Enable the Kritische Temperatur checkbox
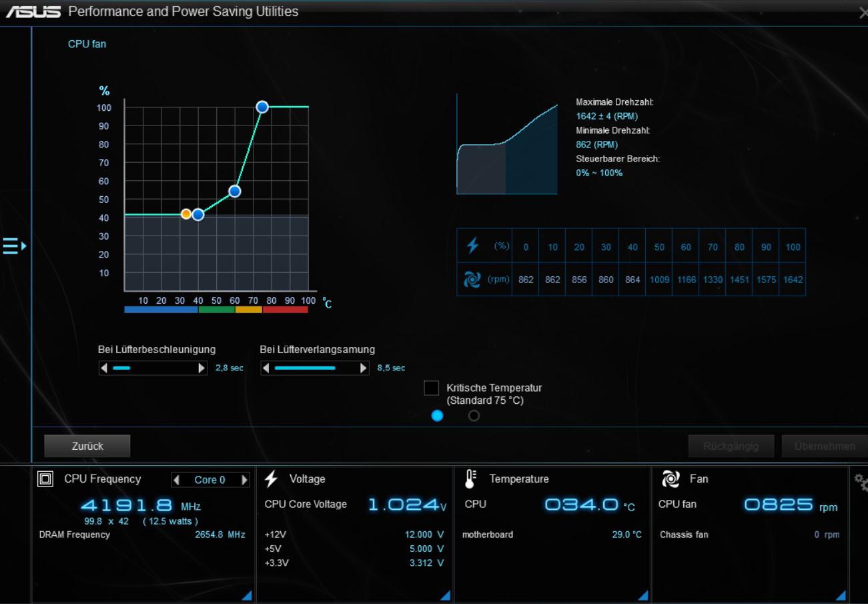The image size is (868, 604). [x=432, y=388]
